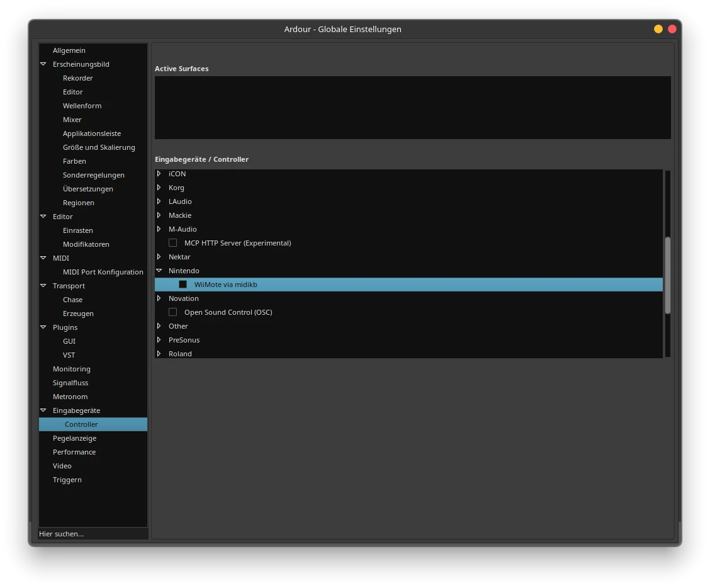Select Sonderregelungen in the sidebar

(94, 175)
